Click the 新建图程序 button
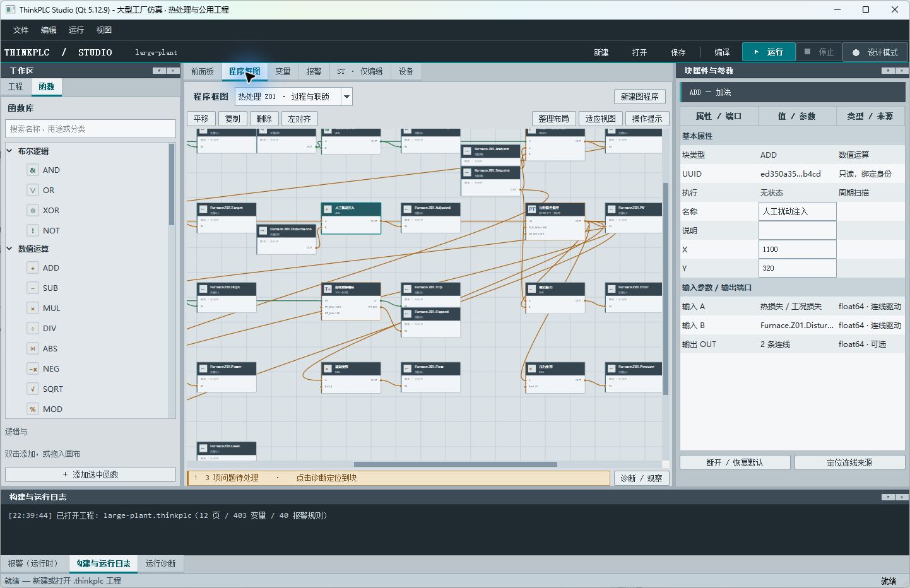910x588 pixels. pyautogui.click(x=639, y=97)
